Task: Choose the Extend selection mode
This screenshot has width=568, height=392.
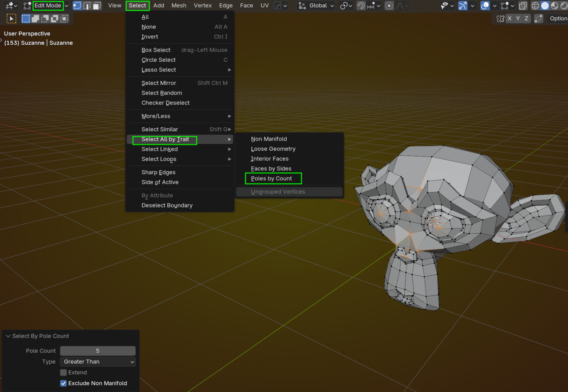Action: coord(35,19)
